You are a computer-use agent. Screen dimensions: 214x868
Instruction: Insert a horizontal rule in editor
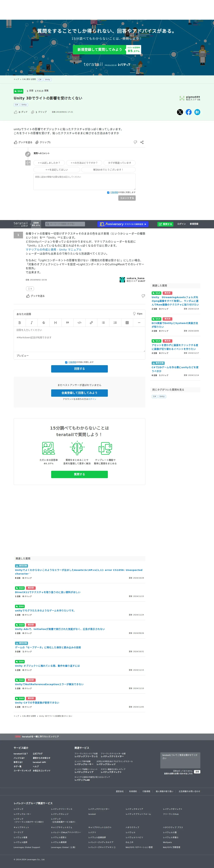tap(139, 322)
